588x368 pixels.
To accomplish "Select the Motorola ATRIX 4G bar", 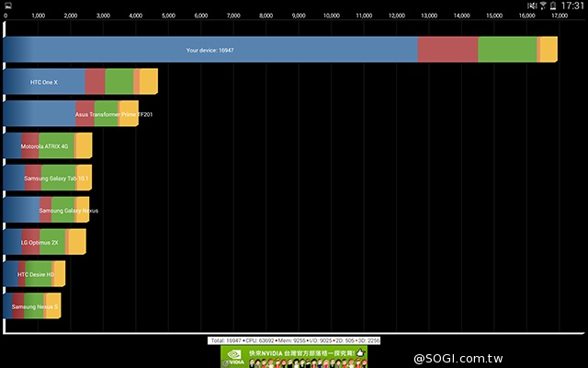I will pyautogui.click(x=47, y=146).
